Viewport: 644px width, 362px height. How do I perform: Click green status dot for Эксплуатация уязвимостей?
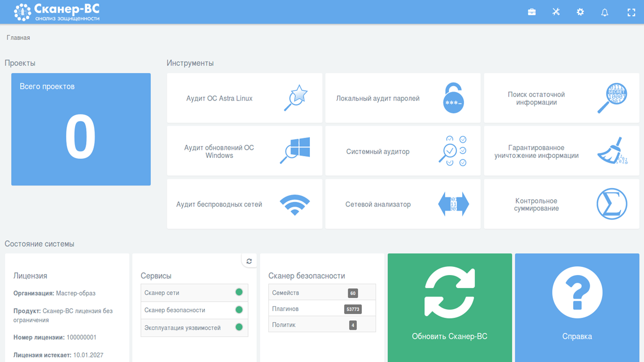point(239,327)
